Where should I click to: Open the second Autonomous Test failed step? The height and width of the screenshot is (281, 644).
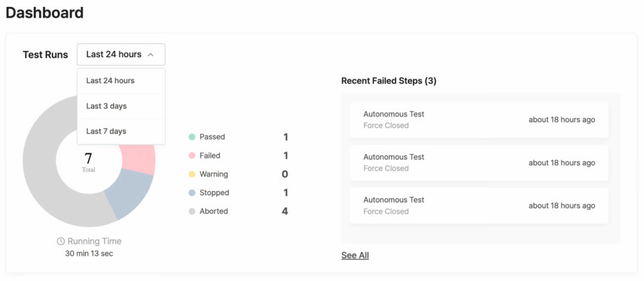[x=479, y=163]
